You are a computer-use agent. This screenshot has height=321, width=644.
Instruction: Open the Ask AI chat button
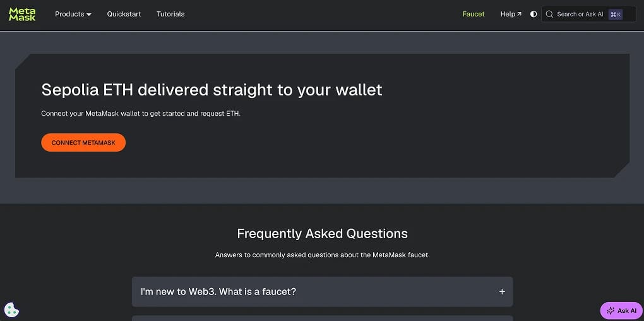621,311
